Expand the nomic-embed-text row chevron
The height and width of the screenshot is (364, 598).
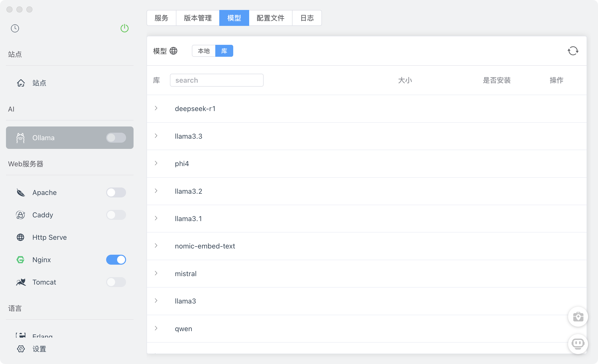click(x=156, y=246)
